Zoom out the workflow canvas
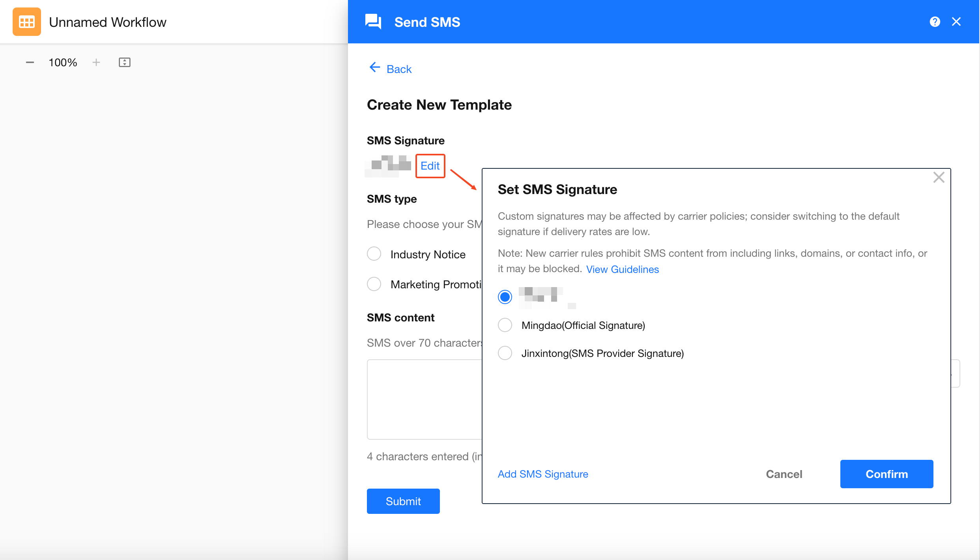Viewport: 980px width, 560px height. click(x=30, y=62)
